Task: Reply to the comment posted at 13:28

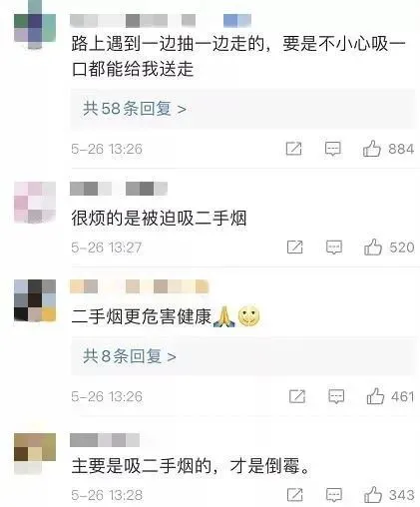Action: (334, 495)
